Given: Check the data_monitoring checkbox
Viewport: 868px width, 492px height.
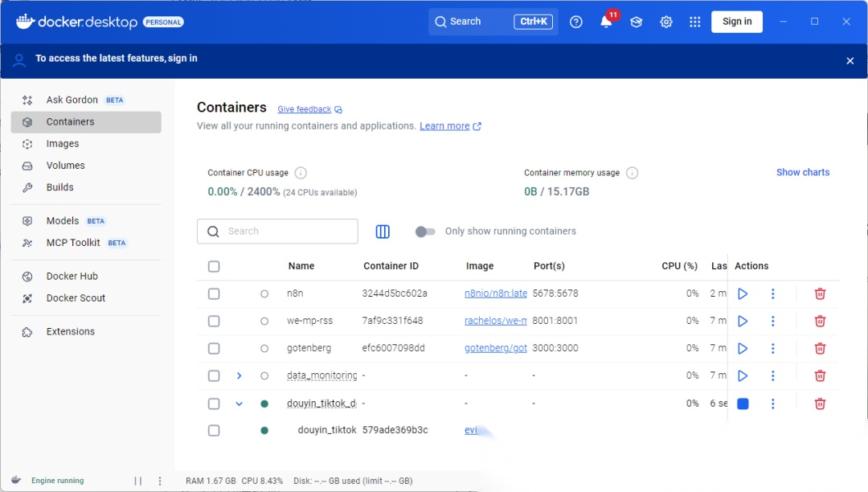Looking at the screenshot, I should click(x=214, y=375).
